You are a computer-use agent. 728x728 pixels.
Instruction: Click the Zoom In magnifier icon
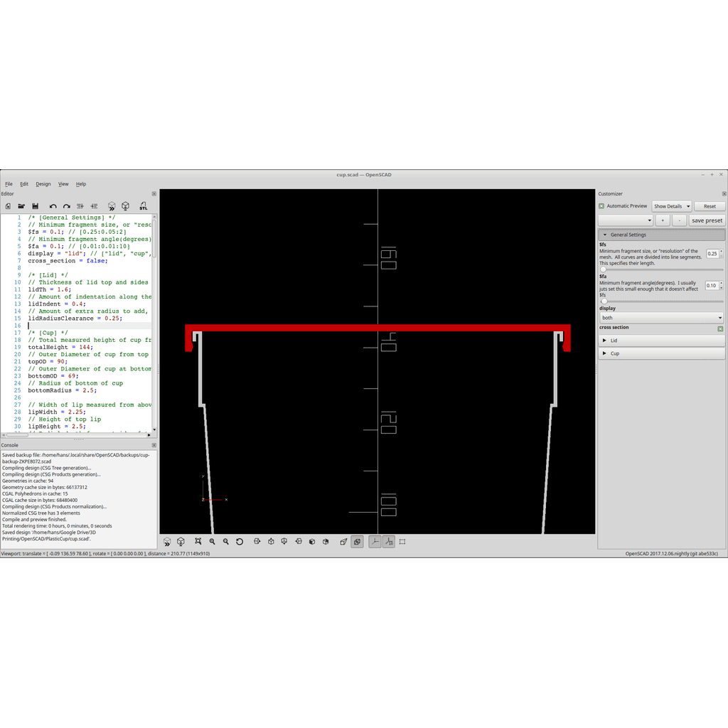point(212,541)
